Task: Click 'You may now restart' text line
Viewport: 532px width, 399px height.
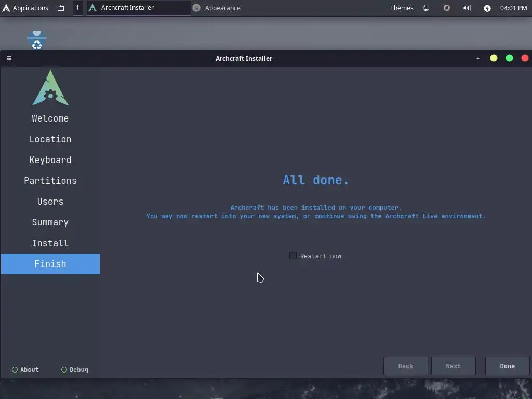Action: (316, 216)
